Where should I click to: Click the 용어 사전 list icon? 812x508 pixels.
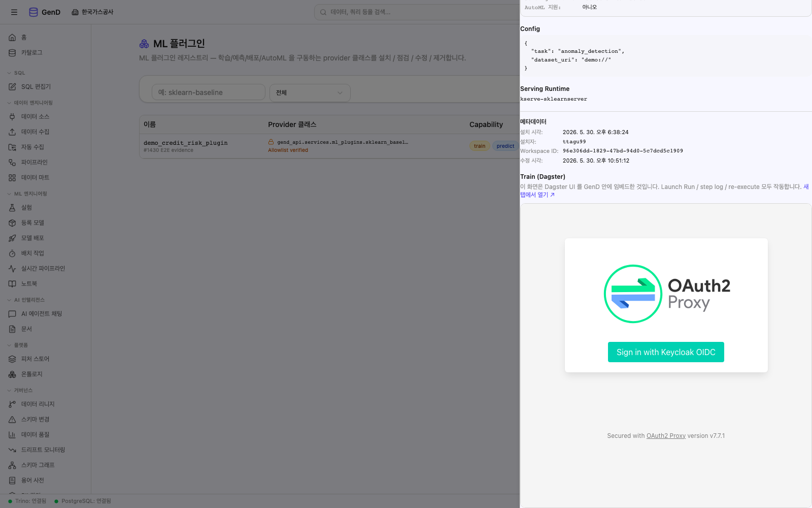point(12,481)
